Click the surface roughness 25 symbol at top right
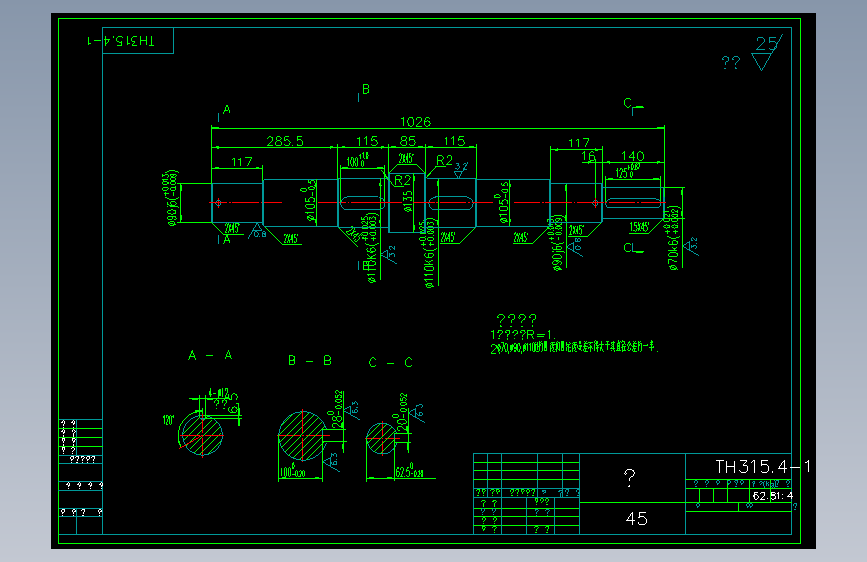 (x=767, y=53)
